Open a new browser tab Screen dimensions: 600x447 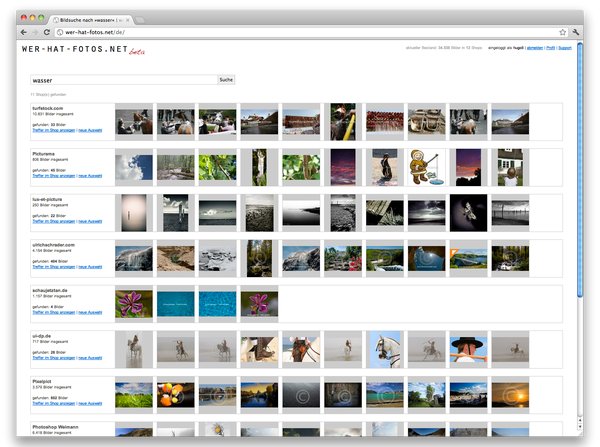tap(140, 20)
